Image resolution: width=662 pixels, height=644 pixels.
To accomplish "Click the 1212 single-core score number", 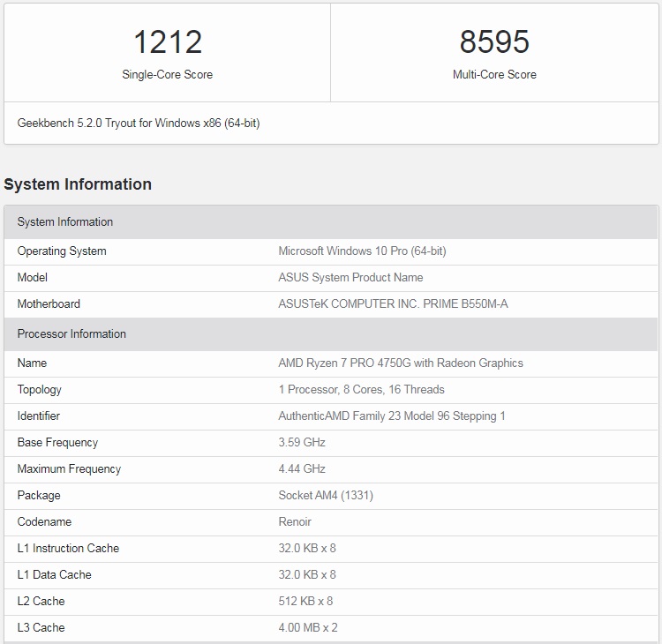I will 168,41.
